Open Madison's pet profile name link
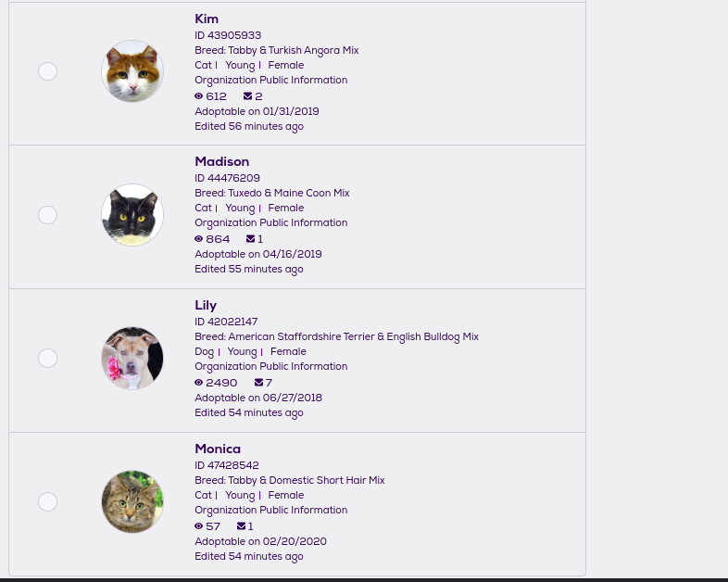The height and width of the screenshot is (582, 728). 221,162
